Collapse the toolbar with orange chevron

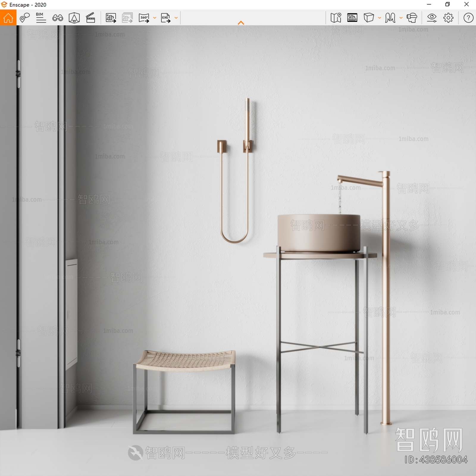pyautogui.click(x=241, y=23)
